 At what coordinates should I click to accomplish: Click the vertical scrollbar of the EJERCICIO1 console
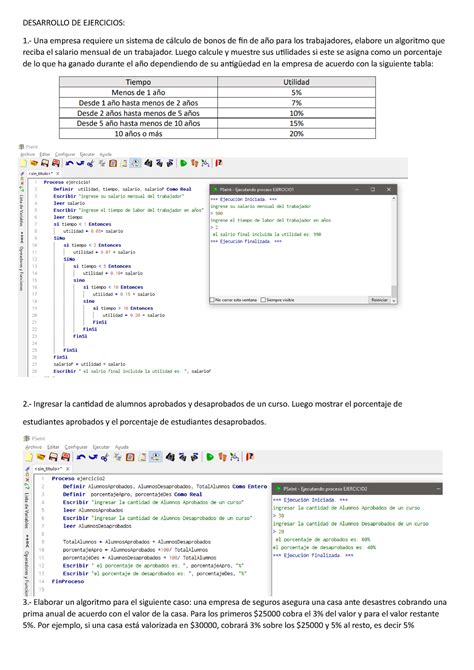[x=394, y=249]
